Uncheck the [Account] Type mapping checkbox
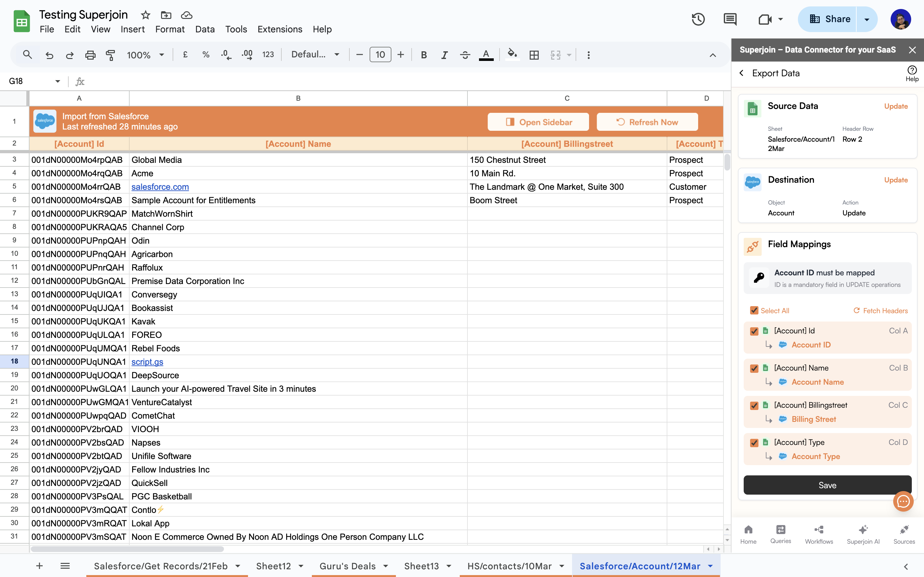 click(754, 443)
